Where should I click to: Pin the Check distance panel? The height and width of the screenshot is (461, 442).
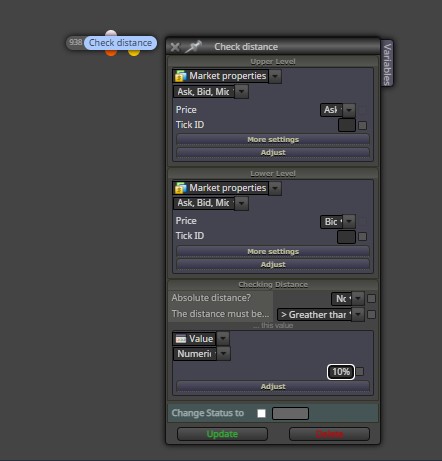click(193, 47)
